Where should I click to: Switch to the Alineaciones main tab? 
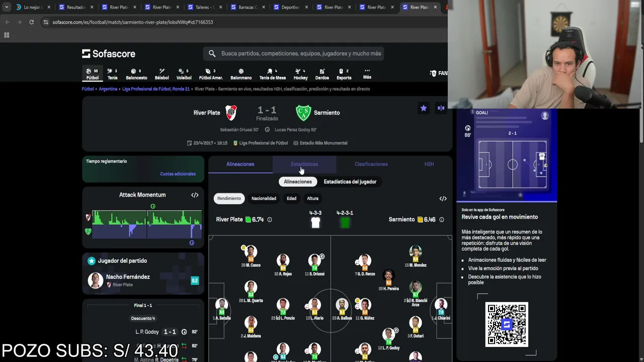click(x=240, y=164)
